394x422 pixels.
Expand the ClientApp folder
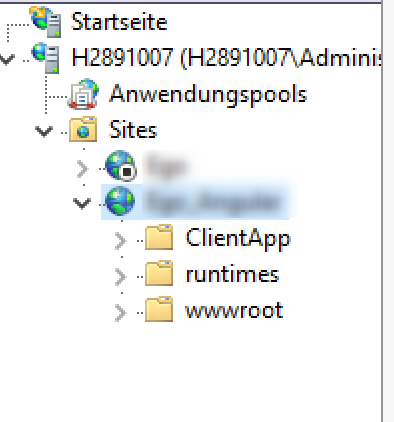120,241
